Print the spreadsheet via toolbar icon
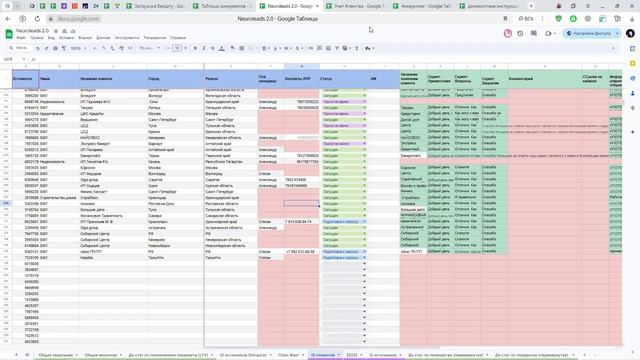Viewport: 640px width, 360px height. pos(55,48)
